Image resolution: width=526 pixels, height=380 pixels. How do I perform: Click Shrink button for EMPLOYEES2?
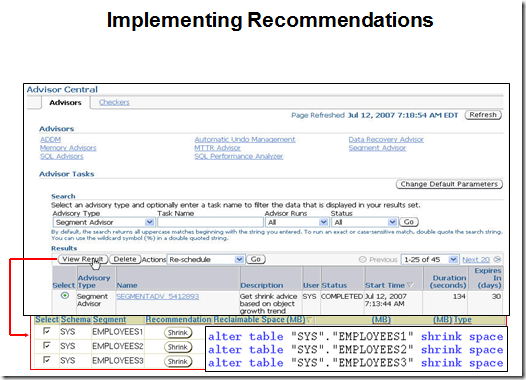click(178, 347)
